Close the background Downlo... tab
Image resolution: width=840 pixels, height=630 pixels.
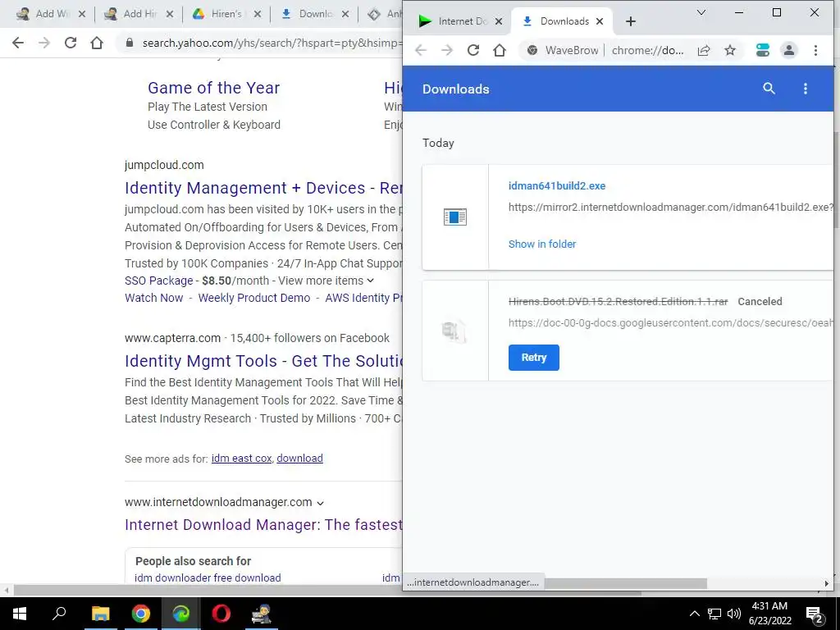(x=345, y=15)
